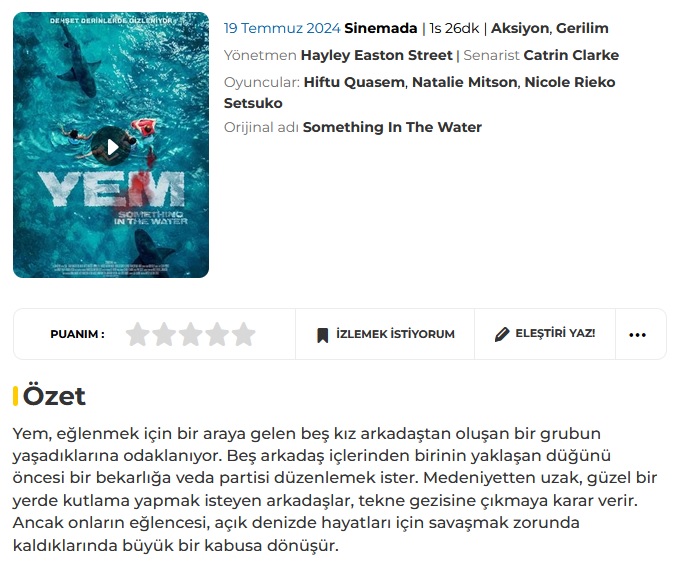
Task: Browse the Aksiyon genre
Action: 520,28
